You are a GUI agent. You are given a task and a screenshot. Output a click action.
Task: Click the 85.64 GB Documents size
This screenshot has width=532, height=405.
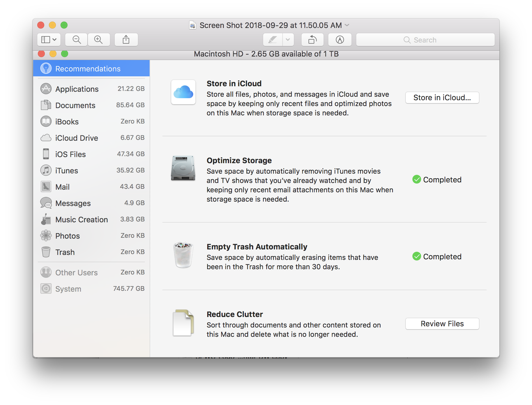pos(130,105)
